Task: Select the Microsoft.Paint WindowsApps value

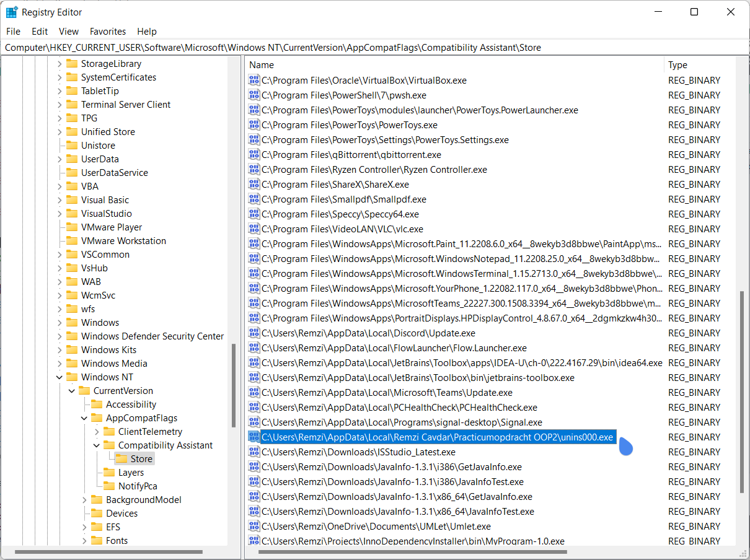Action: [461, 244]
